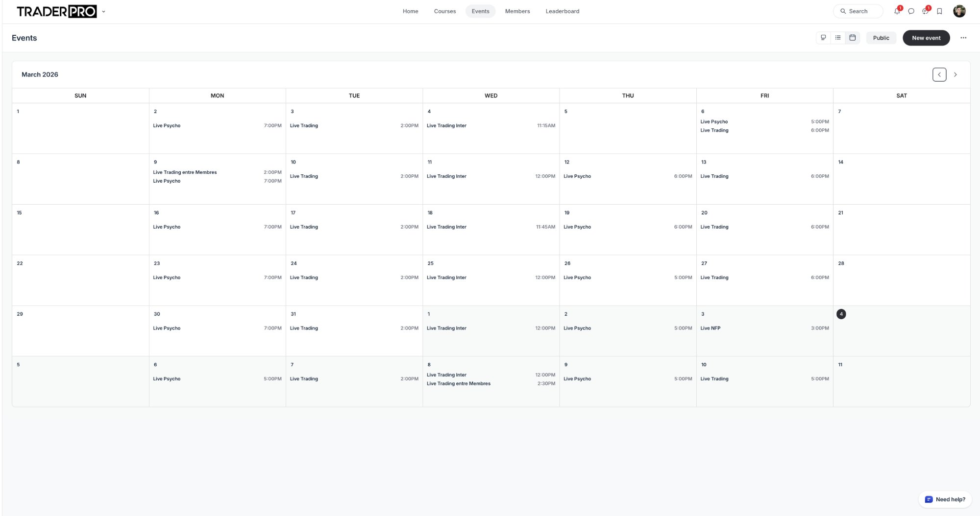The width and height of the screenshot is (980, 516).
Task: Switch to thumbnail card view
Action: [823, 38]
